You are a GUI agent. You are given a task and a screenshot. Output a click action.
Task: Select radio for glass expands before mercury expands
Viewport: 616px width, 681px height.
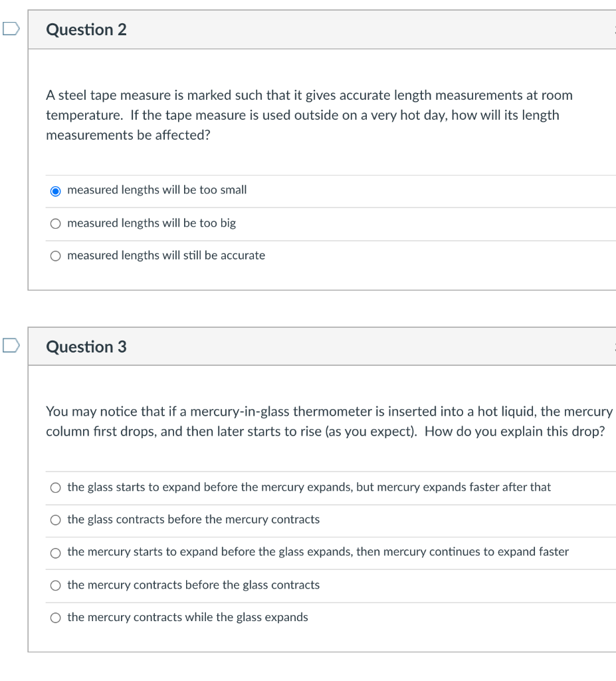coord(56,487)
